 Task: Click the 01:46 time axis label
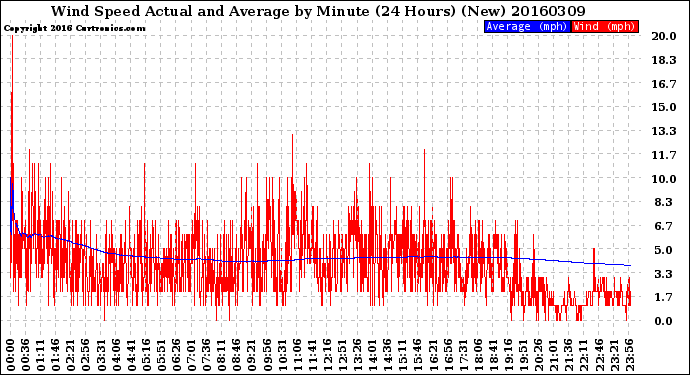(x=56, y=355)
